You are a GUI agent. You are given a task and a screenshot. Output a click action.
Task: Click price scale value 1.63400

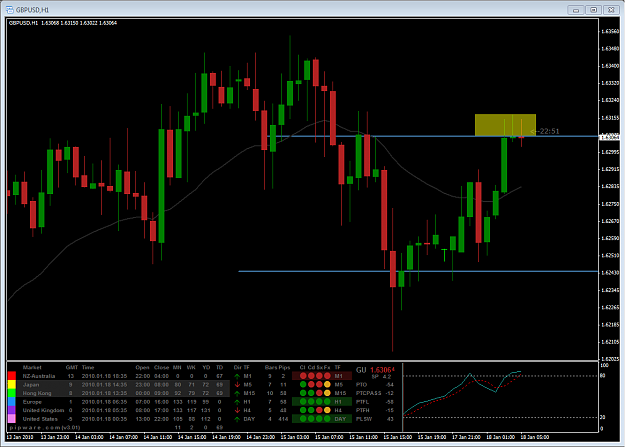[x=610, y=66]
